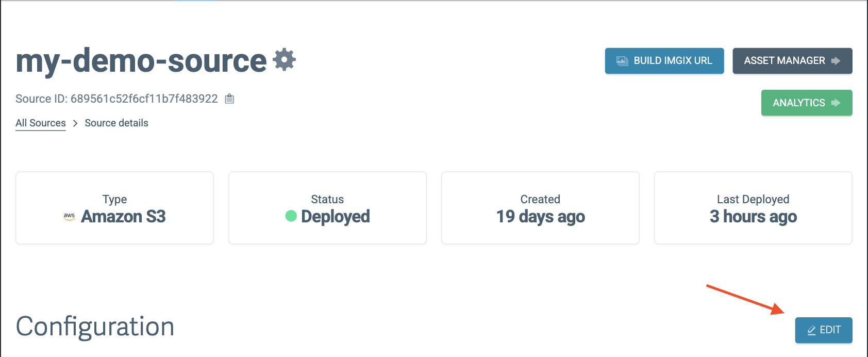This screenshot has width=868, height=357.
Task: Click the Amazon S3 type text
Action: [124, 217]
